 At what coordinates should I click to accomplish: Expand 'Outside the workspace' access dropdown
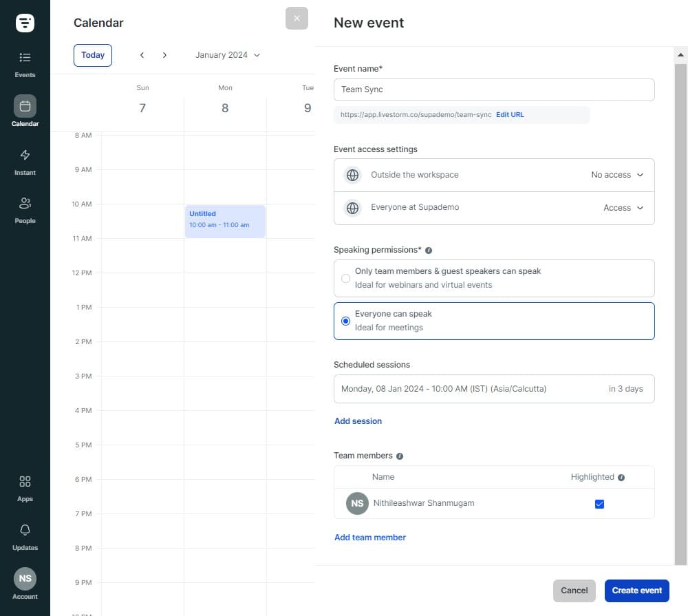617,175
